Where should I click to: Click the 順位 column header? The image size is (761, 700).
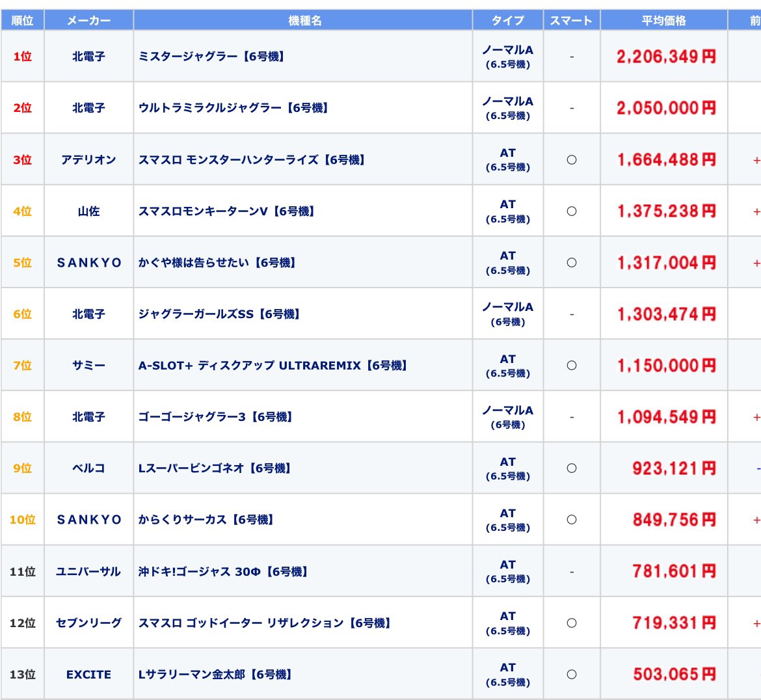22,20
